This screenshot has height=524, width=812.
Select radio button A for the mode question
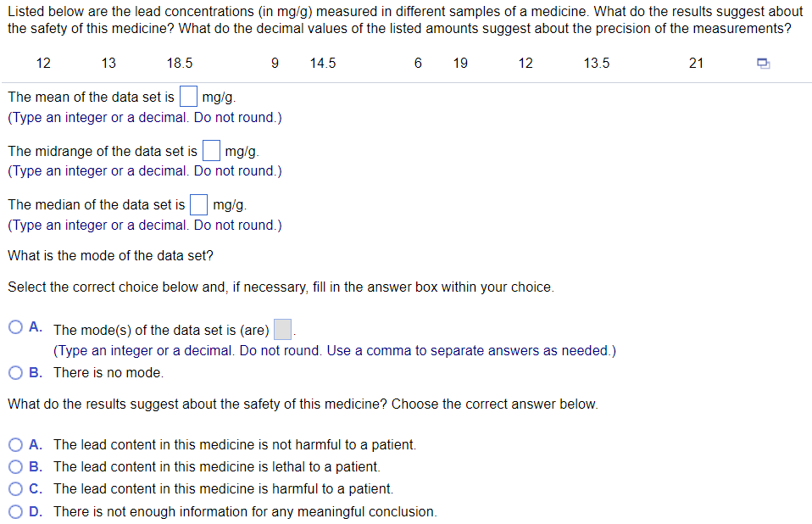15,326
